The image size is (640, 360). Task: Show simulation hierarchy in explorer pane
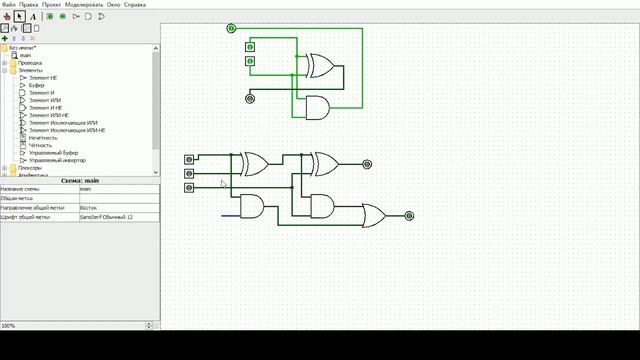click(15, 28)
